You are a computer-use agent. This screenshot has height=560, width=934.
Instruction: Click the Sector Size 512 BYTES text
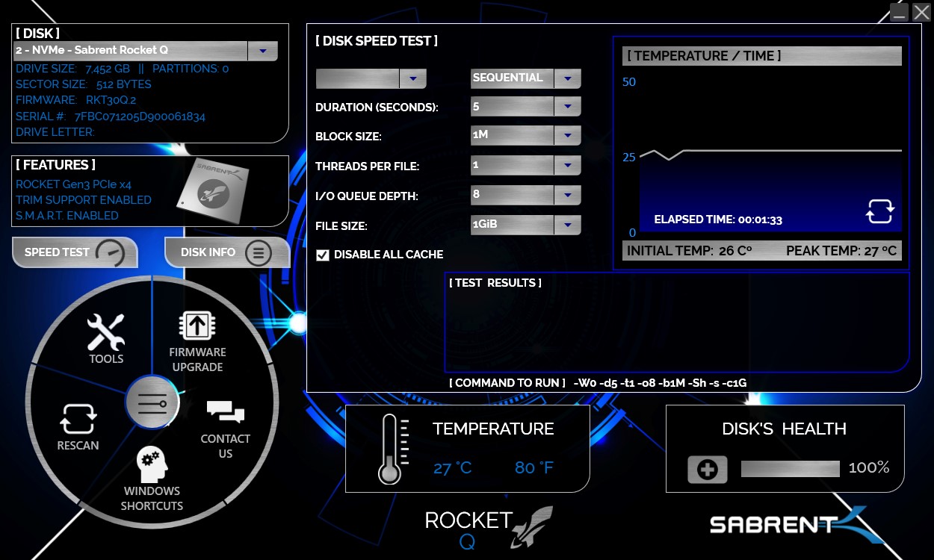coord(84,84)
